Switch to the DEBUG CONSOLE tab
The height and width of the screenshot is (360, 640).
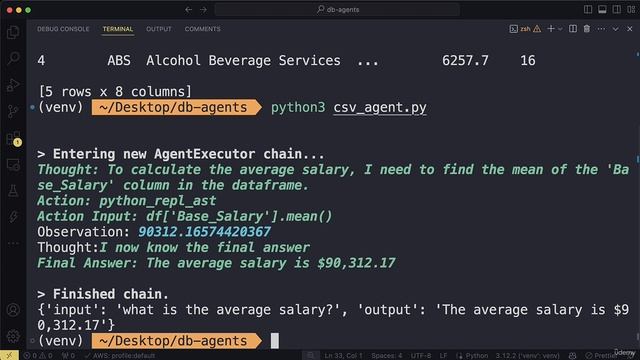[x=63, y=29]
